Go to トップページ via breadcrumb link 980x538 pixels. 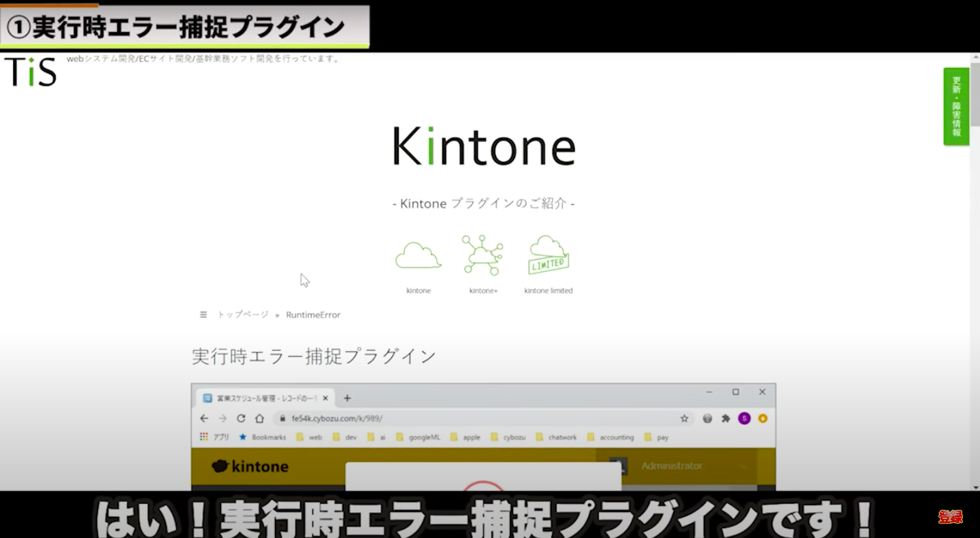click(x=243, y=315)
